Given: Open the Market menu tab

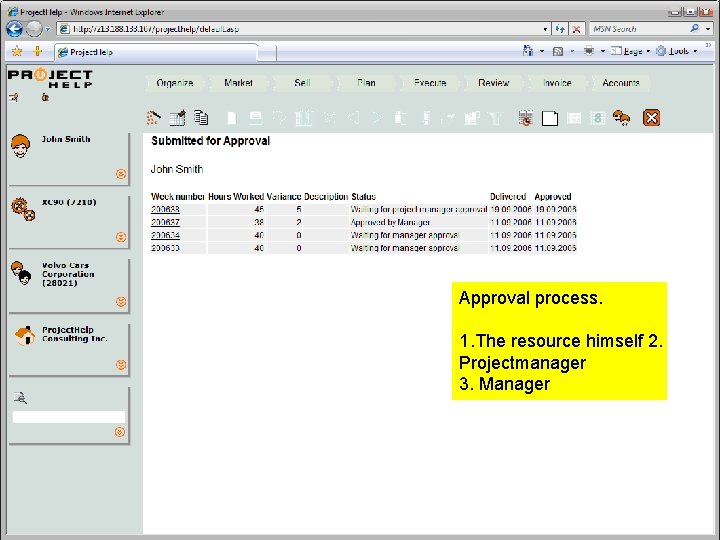Looking at the screenshot, I should coord(238,83).
